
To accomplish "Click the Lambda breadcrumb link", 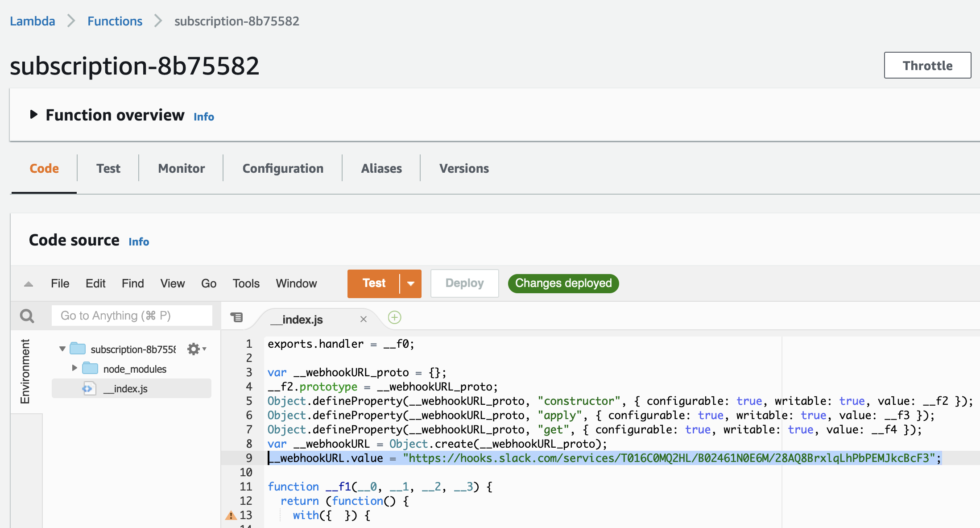I will click(x=33, y=21).
